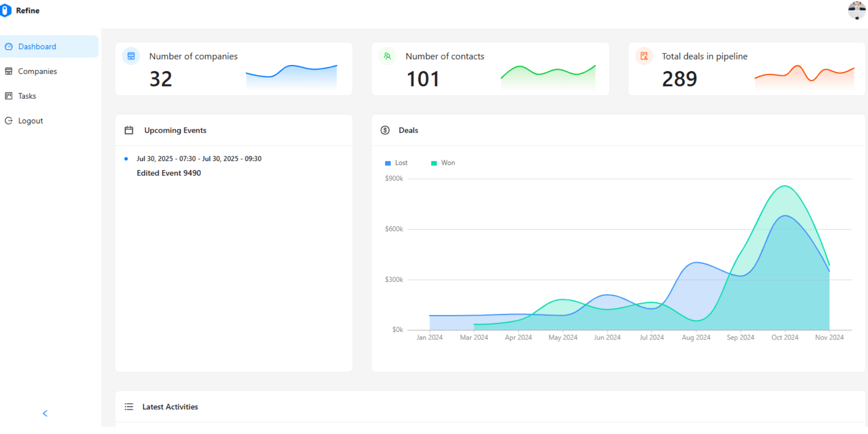Go to the Companies menu item

point(49,71)
